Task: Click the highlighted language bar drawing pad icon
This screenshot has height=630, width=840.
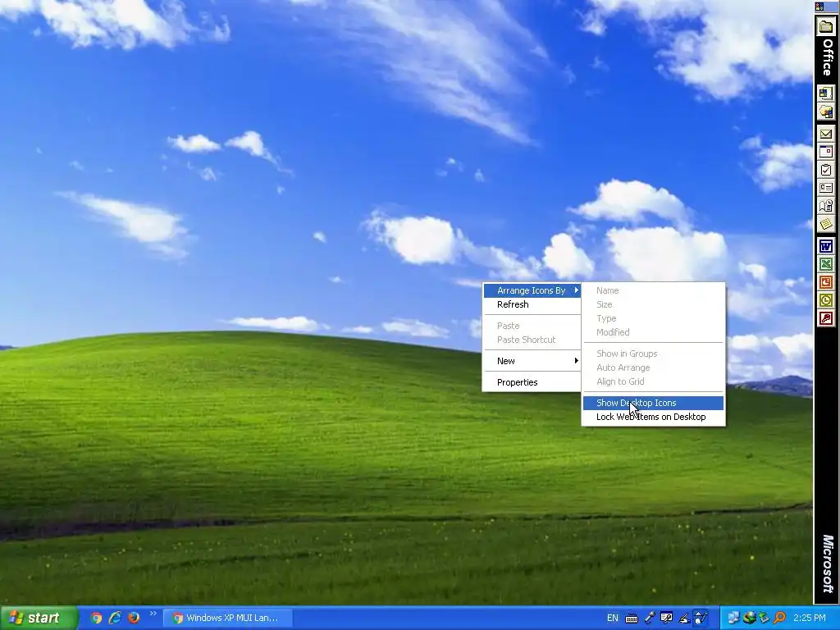Action: click(701, 618)
